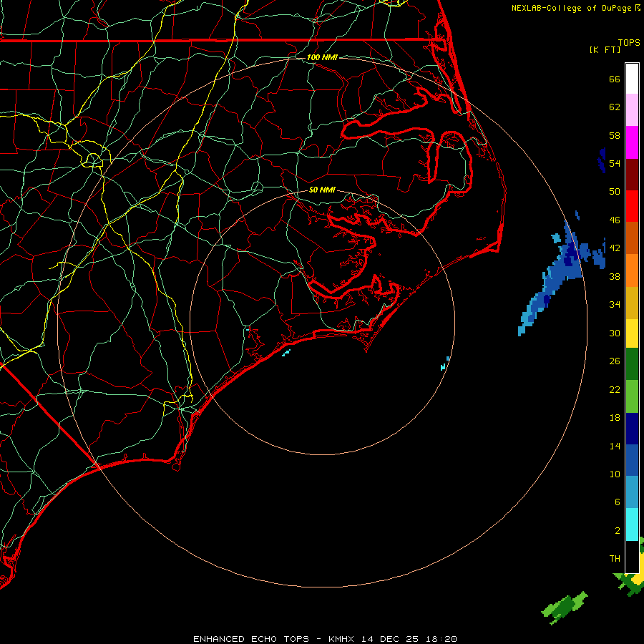This screenshot has height=644, width=644.
Task: Select the gold legend swatch
Action: pyautogui.click(x=632, y=303)
